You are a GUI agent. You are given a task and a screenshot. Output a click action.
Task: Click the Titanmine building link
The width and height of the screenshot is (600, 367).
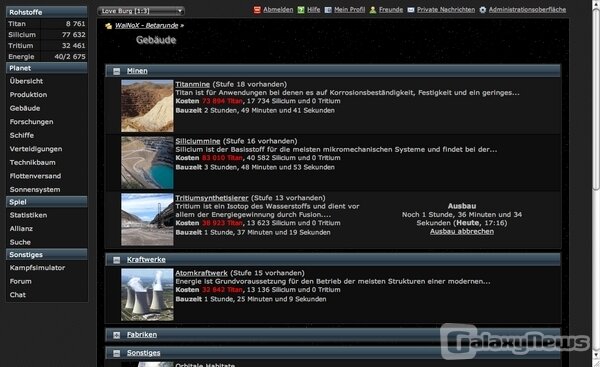pos(192,85)
